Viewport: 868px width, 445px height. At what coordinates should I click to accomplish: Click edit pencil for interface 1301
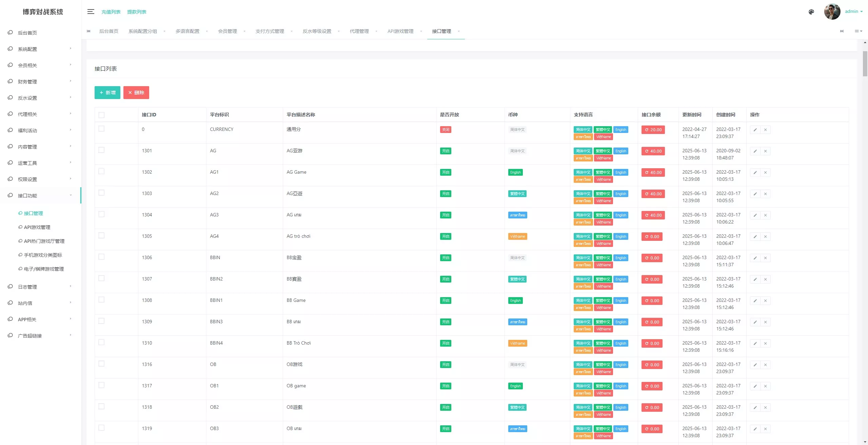pos(755,151)
